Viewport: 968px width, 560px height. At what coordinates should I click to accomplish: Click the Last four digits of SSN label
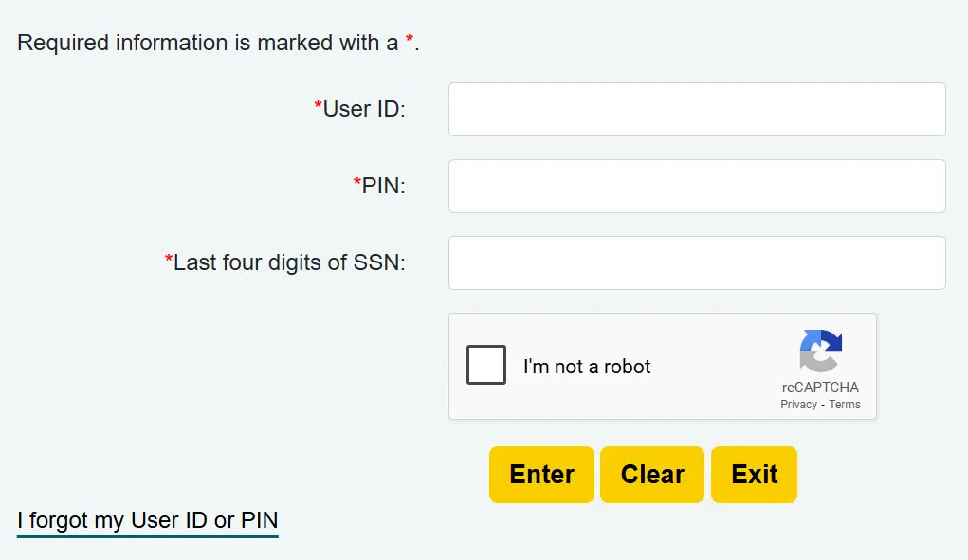[x=289, y=263]
